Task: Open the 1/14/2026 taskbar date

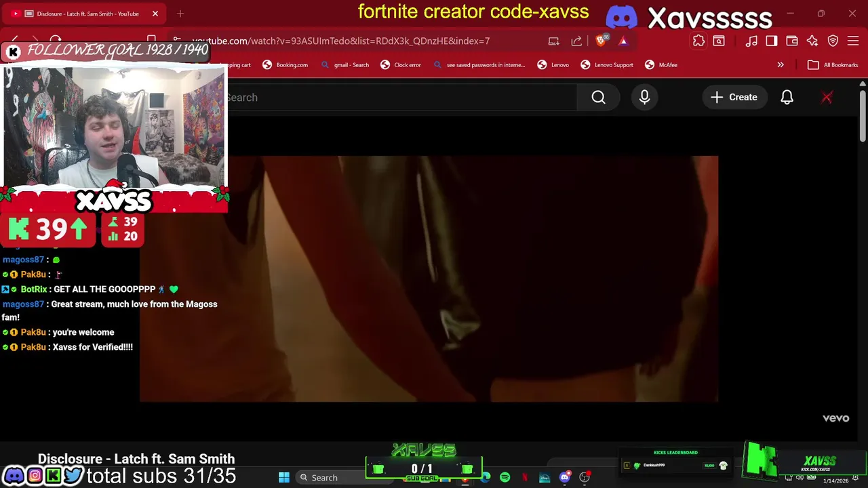Action: click(835, 481)
